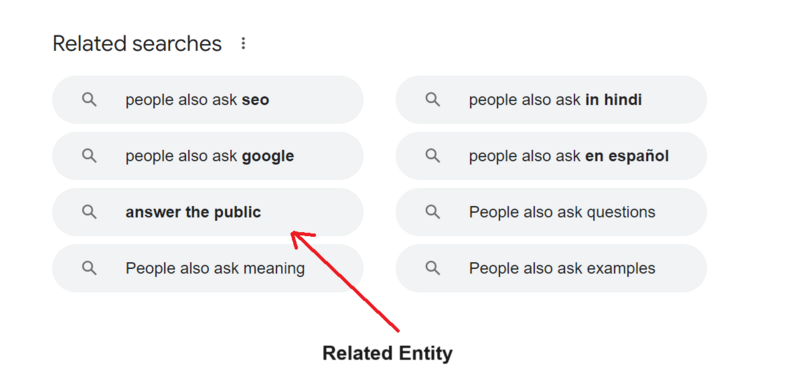The image size is (790, 384).
Task: Open the three-dot menu beside Related searches
Action: coord(243,43)
